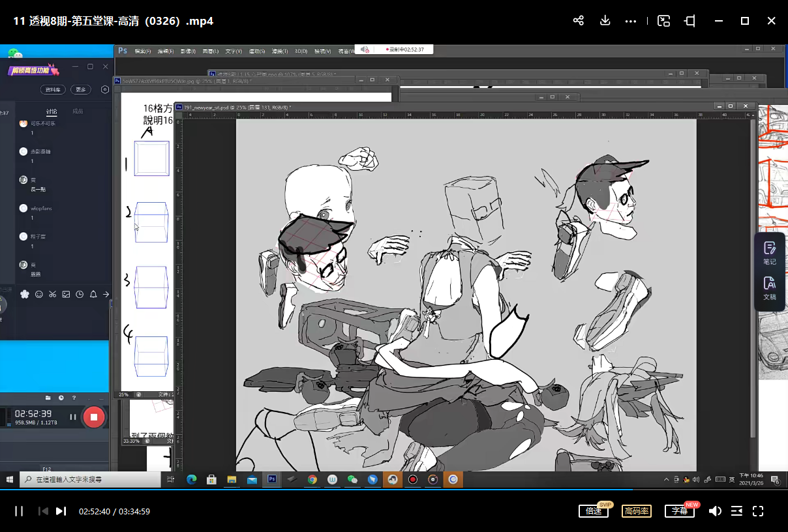The width and height of the screenshot is (788, 532).
Task: Click the recorder help question mark
Action: click(74, 398)
